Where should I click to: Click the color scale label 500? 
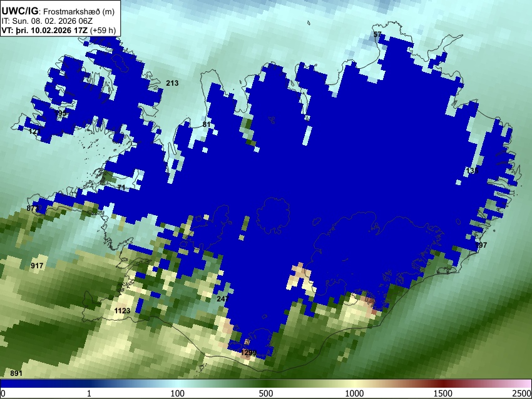(265, 393)
